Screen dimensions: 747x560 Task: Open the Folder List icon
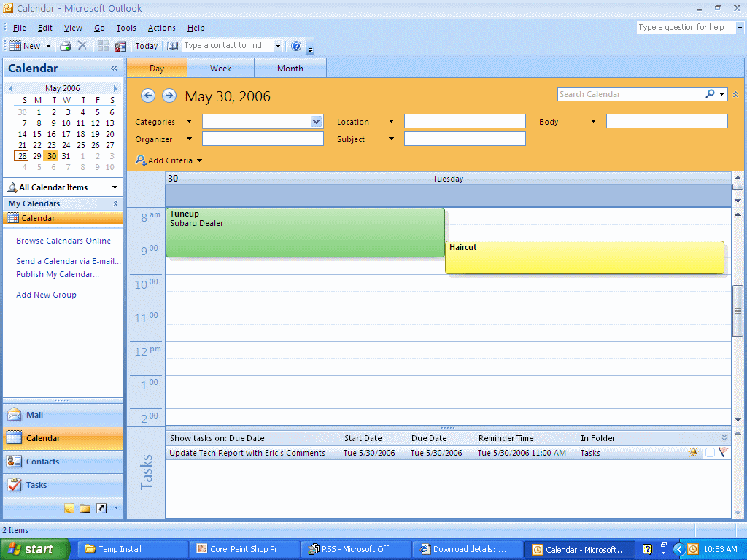pyautogui.click(x=85, y=508)
